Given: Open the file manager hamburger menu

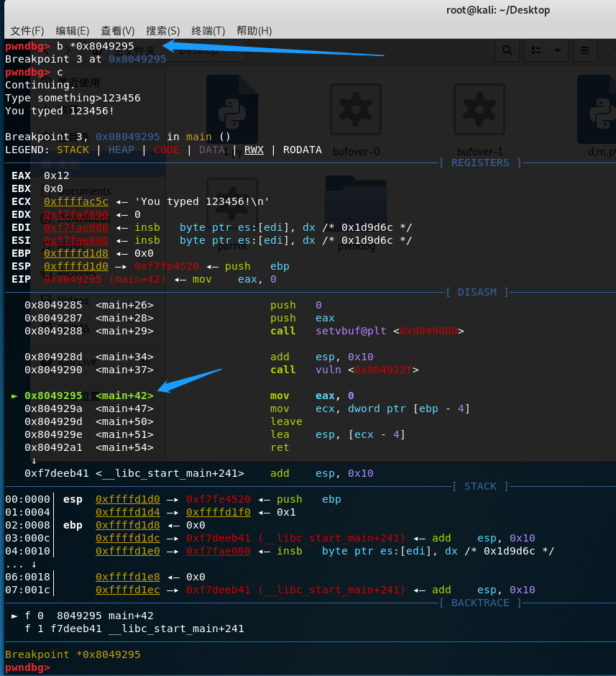Looking at the screenshot, I should (x=585, y=50).
